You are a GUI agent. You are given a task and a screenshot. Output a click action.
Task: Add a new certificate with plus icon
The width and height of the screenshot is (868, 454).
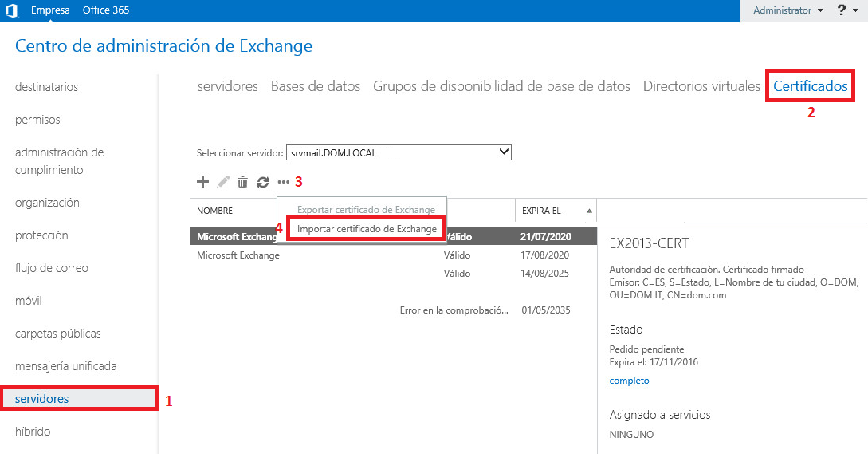[x=203, y=181]
